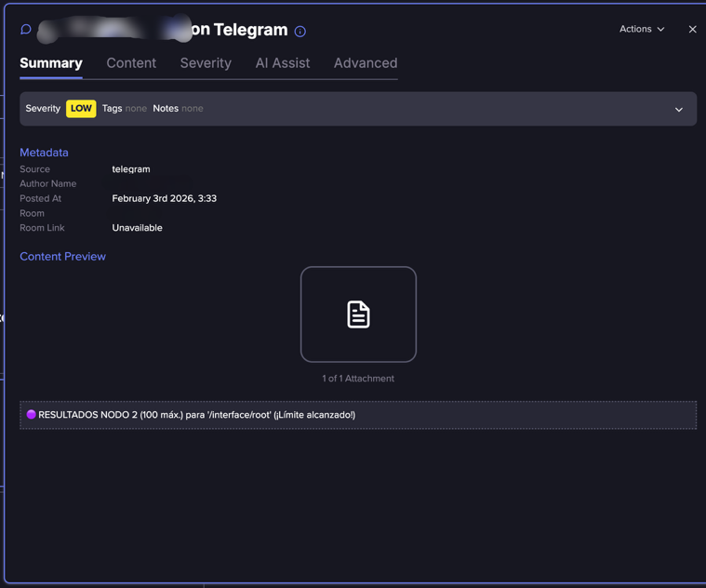
Task: Click the 'Severity' label in the bar
Action: click(x=43, y=109)
